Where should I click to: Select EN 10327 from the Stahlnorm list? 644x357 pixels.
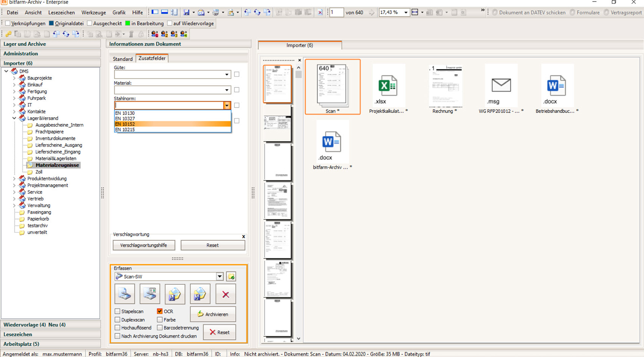[172, 118]
